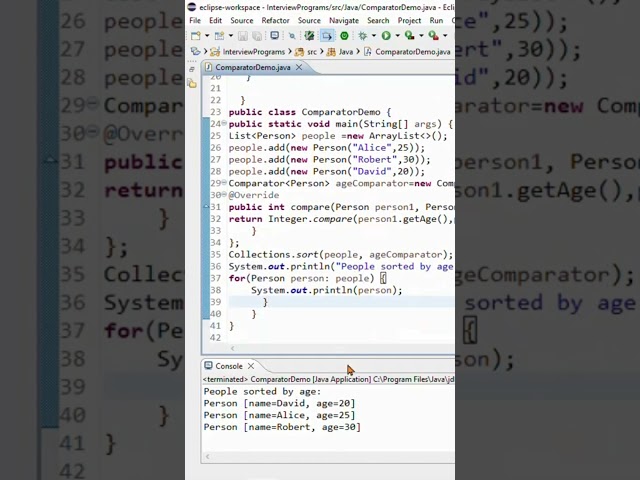
Task: Collapse the fold marker on line 29
Action: (224, 183)
